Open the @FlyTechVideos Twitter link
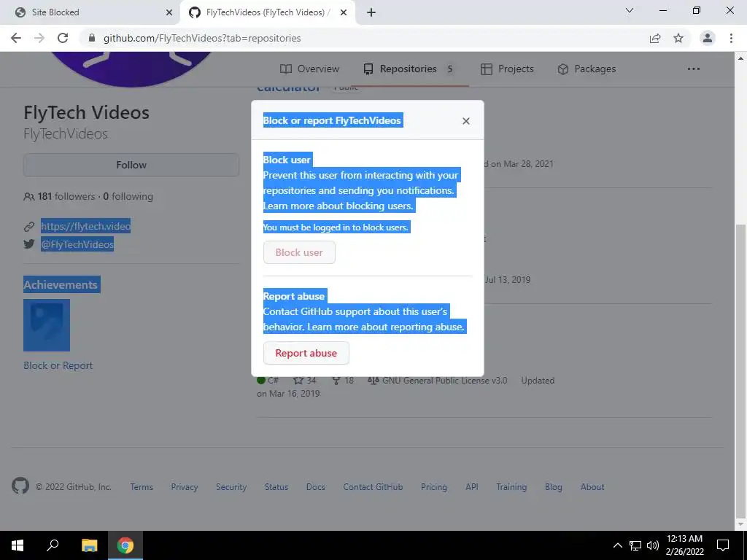The image size is (747, 560). point(77,244)
